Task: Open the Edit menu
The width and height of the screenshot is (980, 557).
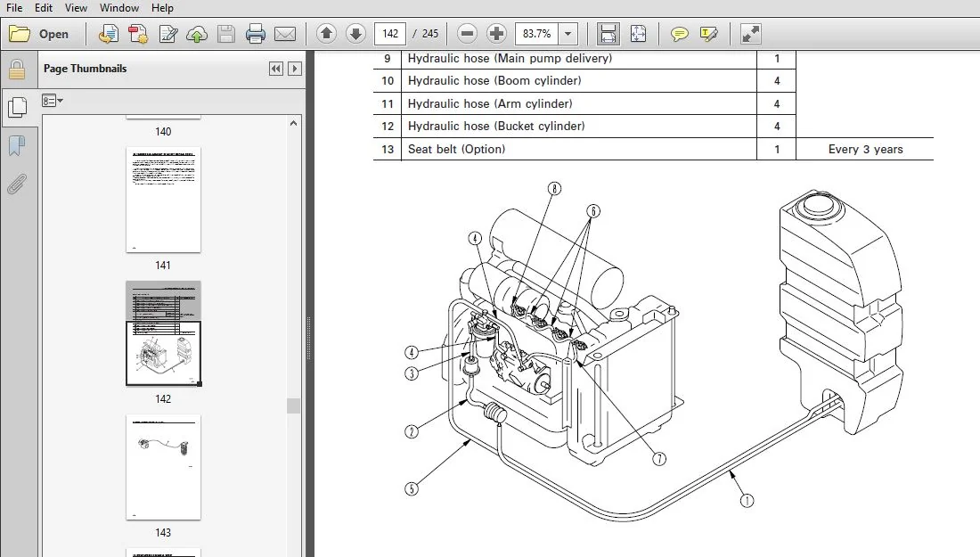Action: click(x=43, y=8)
